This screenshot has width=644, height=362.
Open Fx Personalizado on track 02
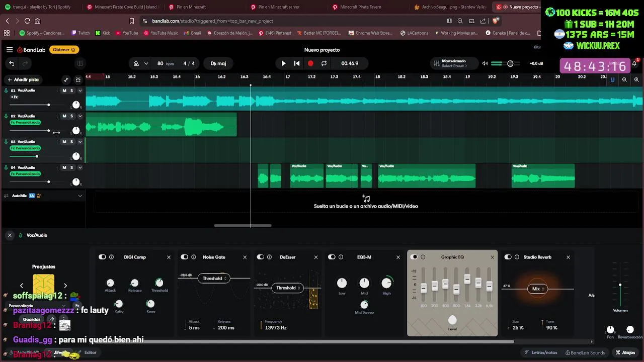point(25,123)
